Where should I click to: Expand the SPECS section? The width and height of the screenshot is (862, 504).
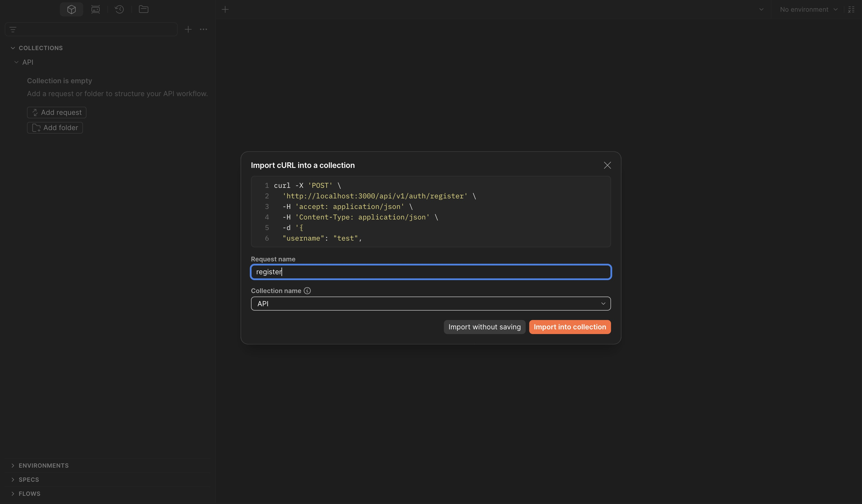tap(13, 480)
